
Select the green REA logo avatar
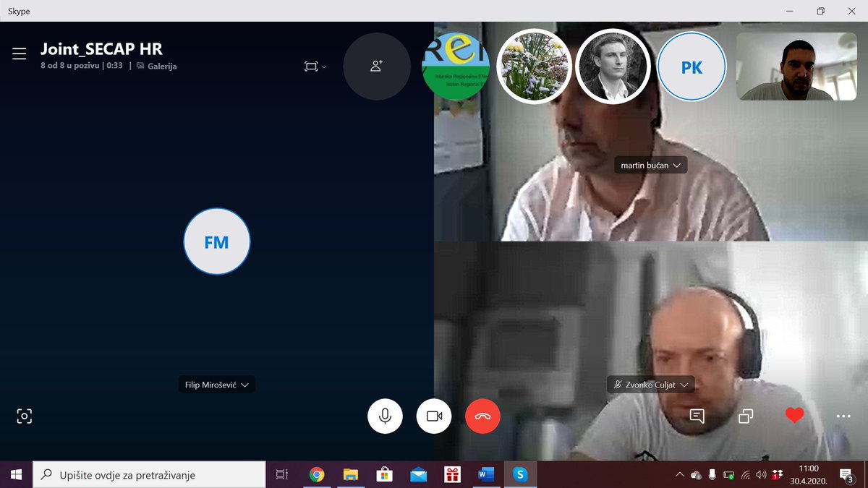point(456,67)
